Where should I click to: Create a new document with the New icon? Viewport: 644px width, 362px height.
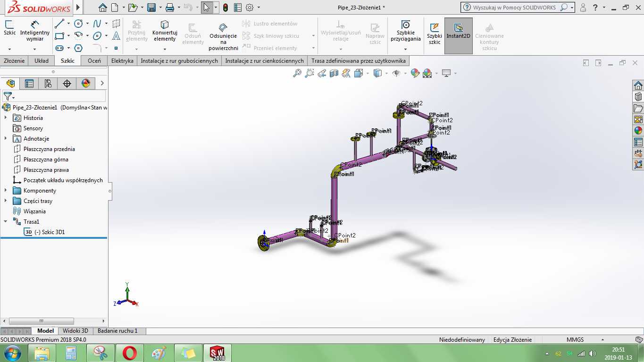(x=115, y=8)
